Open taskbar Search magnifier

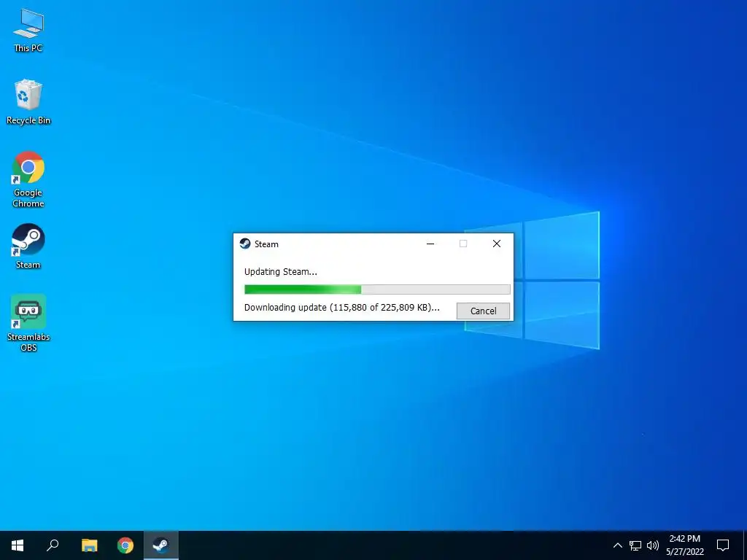tap(53, 545)
